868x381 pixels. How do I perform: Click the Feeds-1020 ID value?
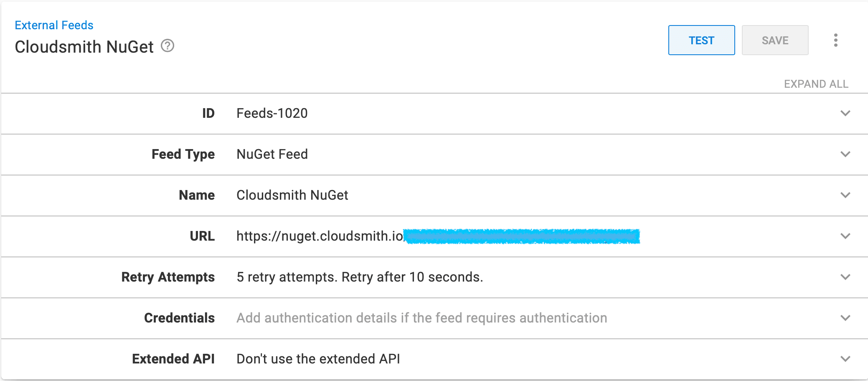click(x=272, y=113)
